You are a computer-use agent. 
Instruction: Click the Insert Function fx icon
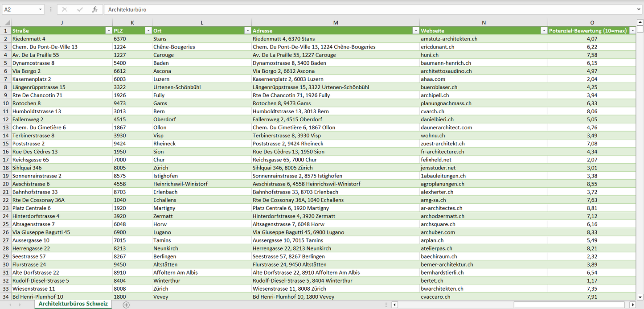[x=94, y=9]
